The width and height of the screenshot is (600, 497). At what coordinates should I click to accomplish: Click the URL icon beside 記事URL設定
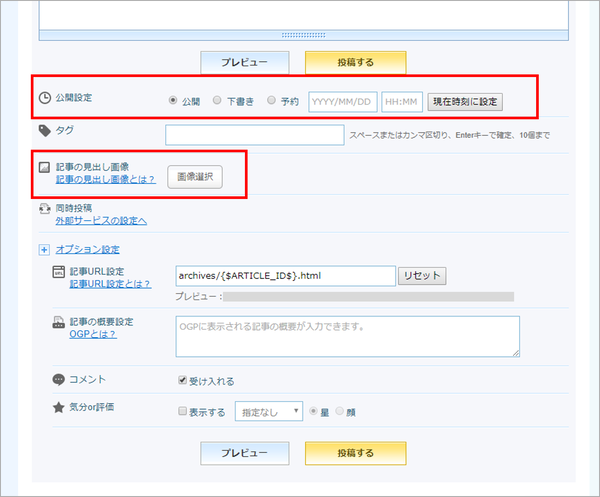pyautogui.click(x=59, y=272)
